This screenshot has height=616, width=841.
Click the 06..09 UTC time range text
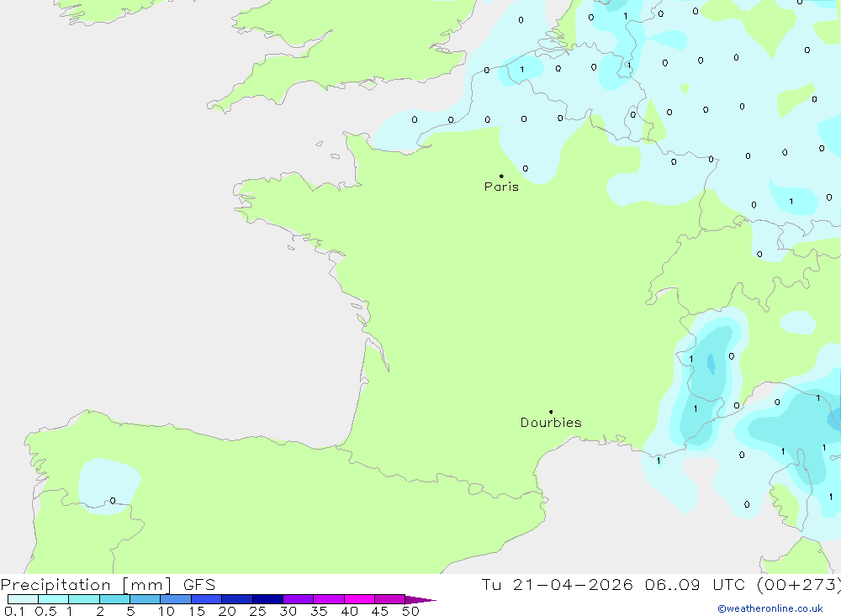pyautogui.click(x=696, y=585)
